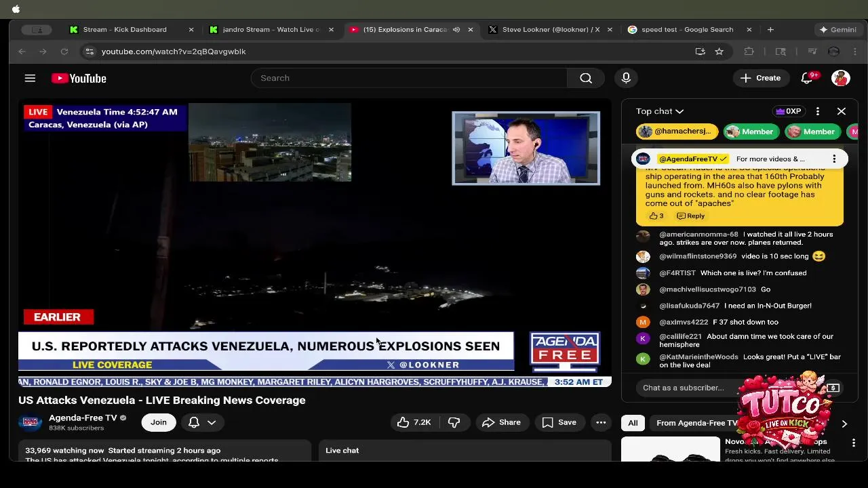This screenshot has width=868, height=488.
Task: Open Chrome extensions puzzle icon
Action: (749, 52)
